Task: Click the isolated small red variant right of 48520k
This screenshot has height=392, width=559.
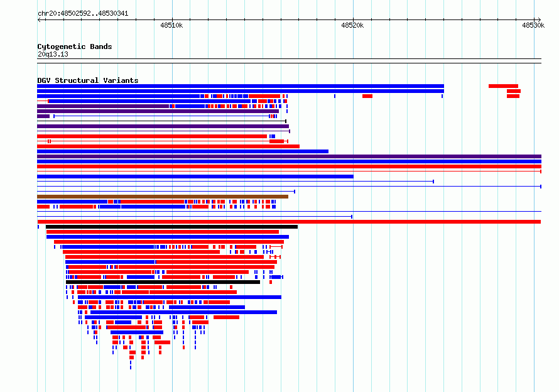Action: tap(367, 96)
